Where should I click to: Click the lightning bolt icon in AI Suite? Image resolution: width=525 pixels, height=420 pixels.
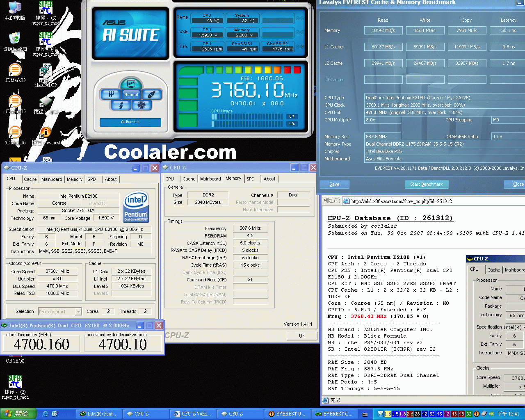(121, 105)
